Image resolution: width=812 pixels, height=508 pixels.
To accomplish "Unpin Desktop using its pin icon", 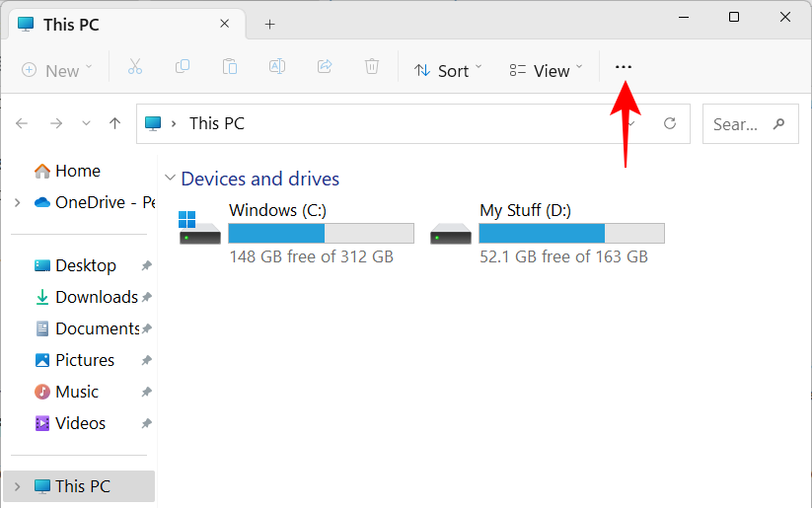I will (147, 265).
